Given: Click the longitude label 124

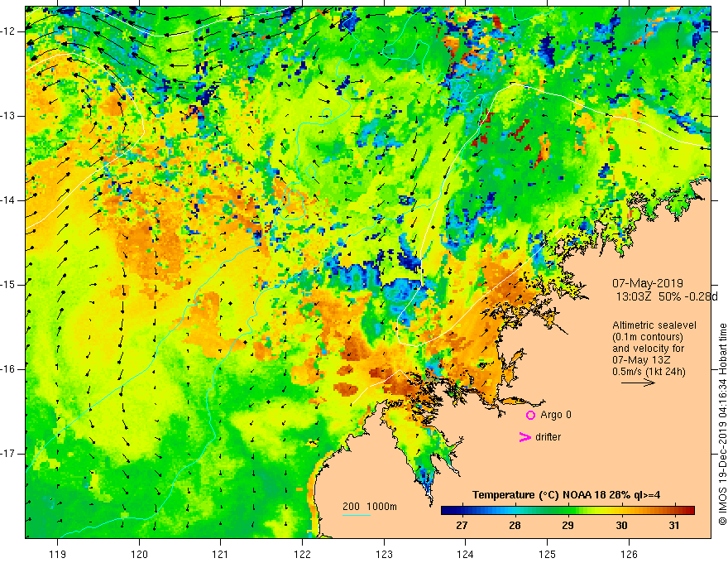Looking at the screenshot, I should coord(465,554).
